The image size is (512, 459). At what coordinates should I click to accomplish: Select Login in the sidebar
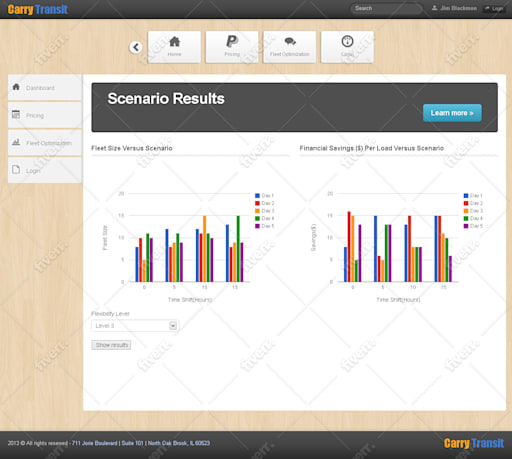pos(45,170)
